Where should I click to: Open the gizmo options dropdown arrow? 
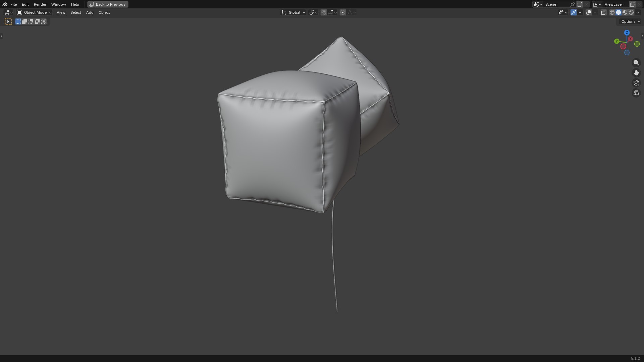click(x=580, y=12)
